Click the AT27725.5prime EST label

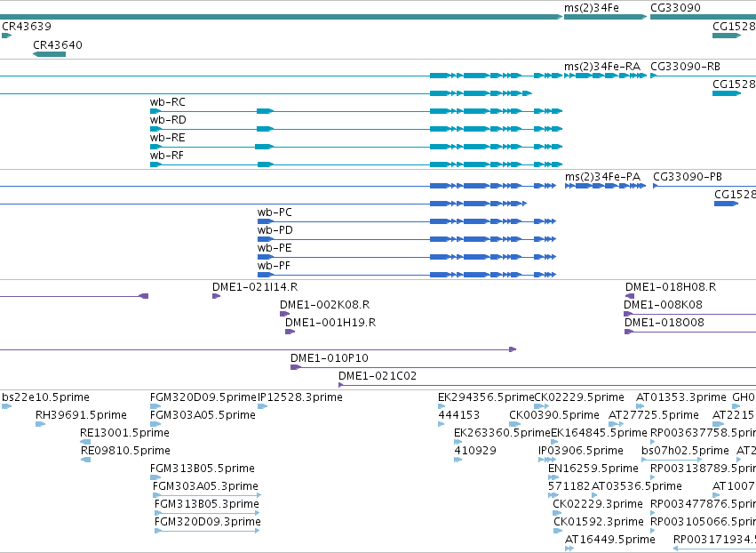[653, 415]
